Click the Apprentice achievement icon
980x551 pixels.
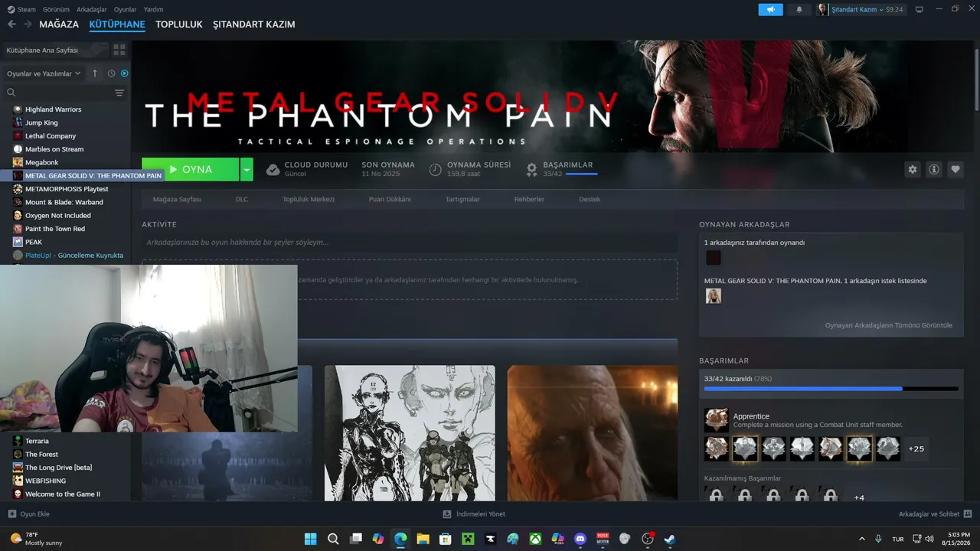tap(717, 419)
